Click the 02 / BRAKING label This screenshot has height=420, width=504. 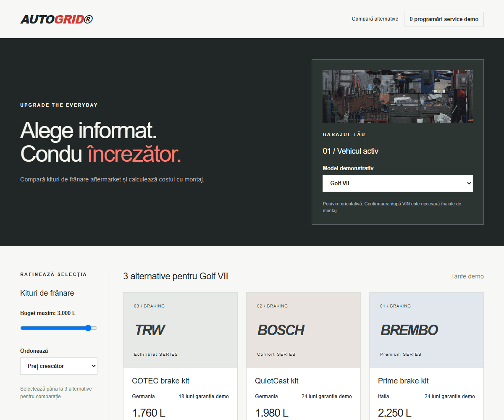coord(273,306)
